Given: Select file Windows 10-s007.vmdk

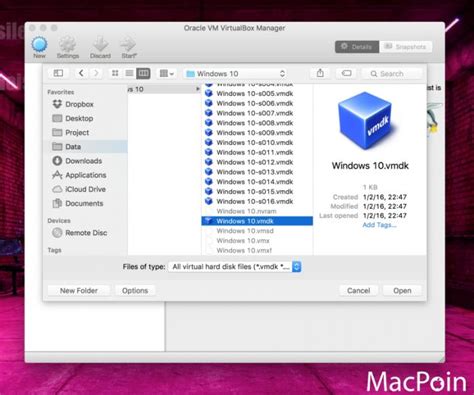Looking at the screenshot, I should pos(257,113).
